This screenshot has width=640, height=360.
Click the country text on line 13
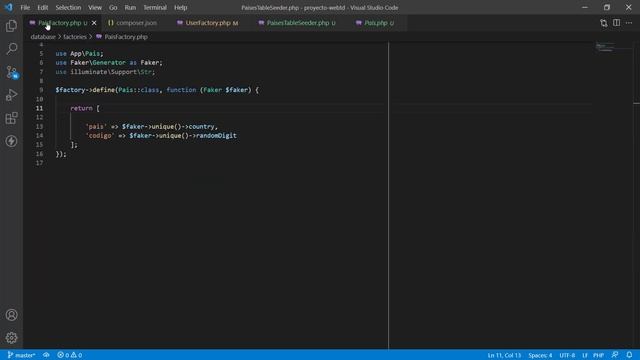pos(201,127)
